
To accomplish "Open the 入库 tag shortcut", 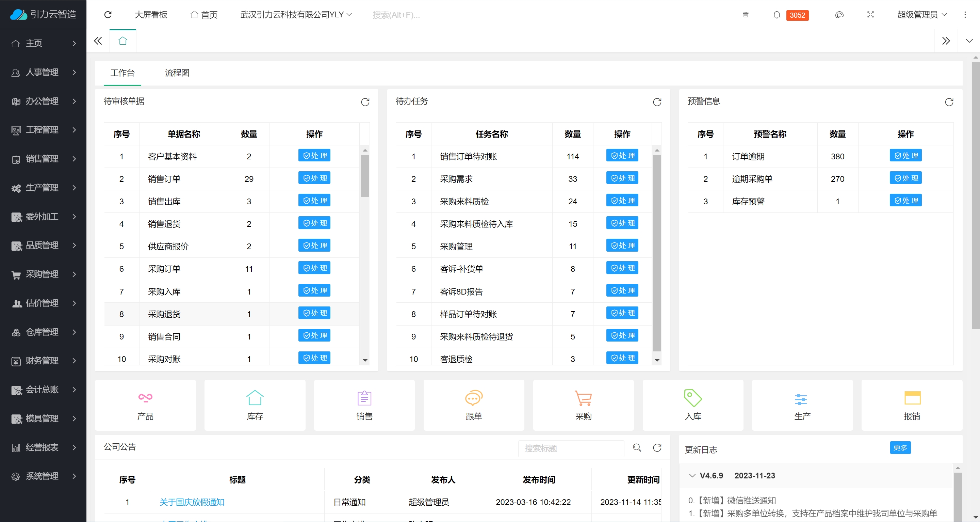I will point(692,398).
